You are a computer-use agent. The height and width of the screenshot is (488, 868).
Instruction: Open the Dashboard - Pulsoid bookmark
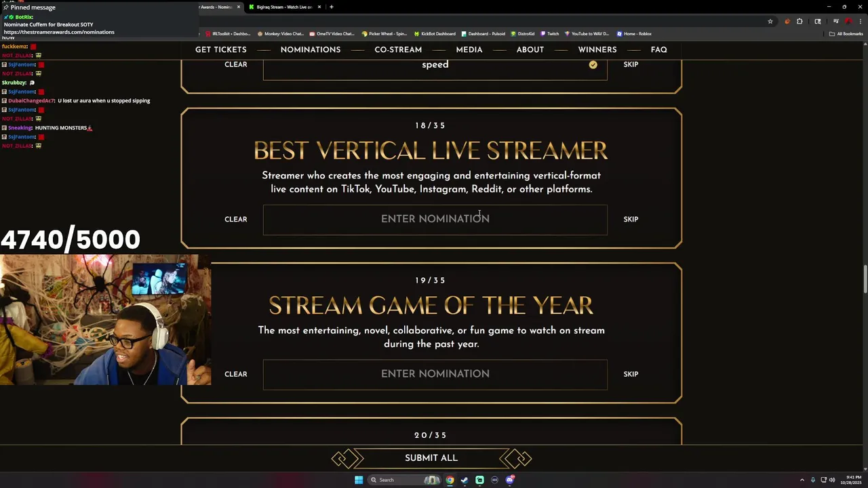(483, 34)
